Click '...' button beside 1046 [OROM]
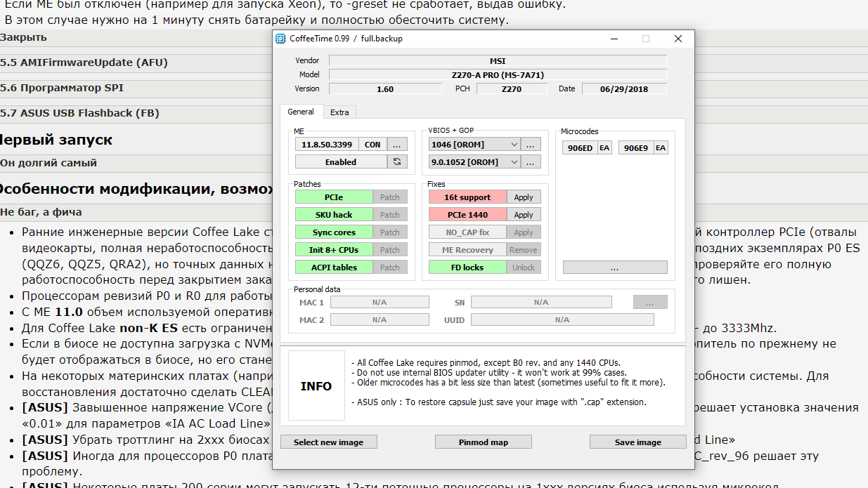Viewport: 868px width, 488px height. coord(531,144)
